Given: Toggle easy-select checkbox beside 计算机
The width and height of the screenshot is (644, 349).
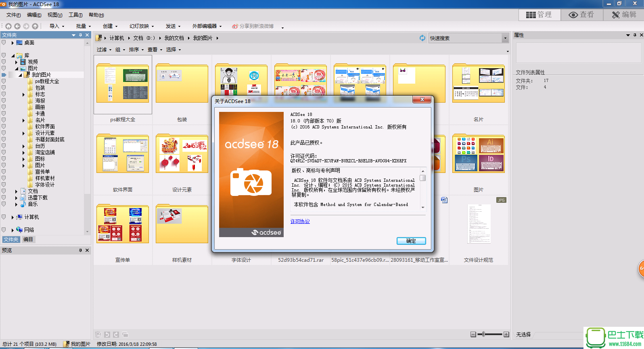Looking at the screenshot, I should tap(4, 217).
